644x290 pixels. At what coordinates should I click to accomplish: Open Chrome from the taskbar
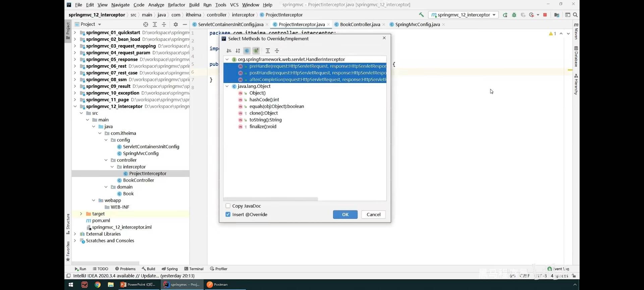click(x=98, y=285)
